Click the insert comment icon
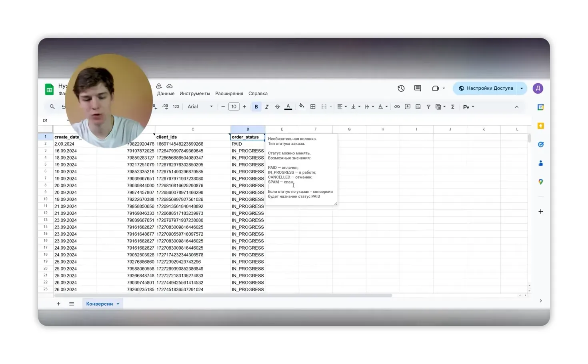This screenshot has height=364, width=588. click(408, 107)
